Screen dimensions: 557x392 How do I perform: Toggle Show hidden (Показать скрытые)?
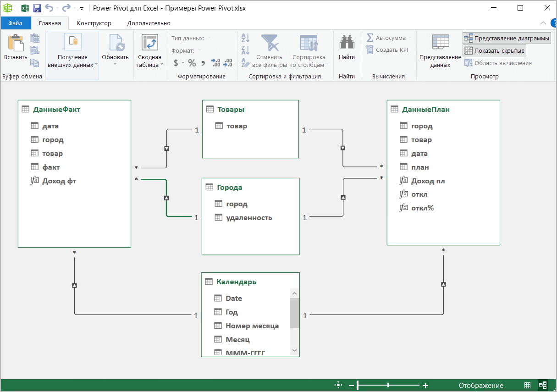click(x=494, y=50)
